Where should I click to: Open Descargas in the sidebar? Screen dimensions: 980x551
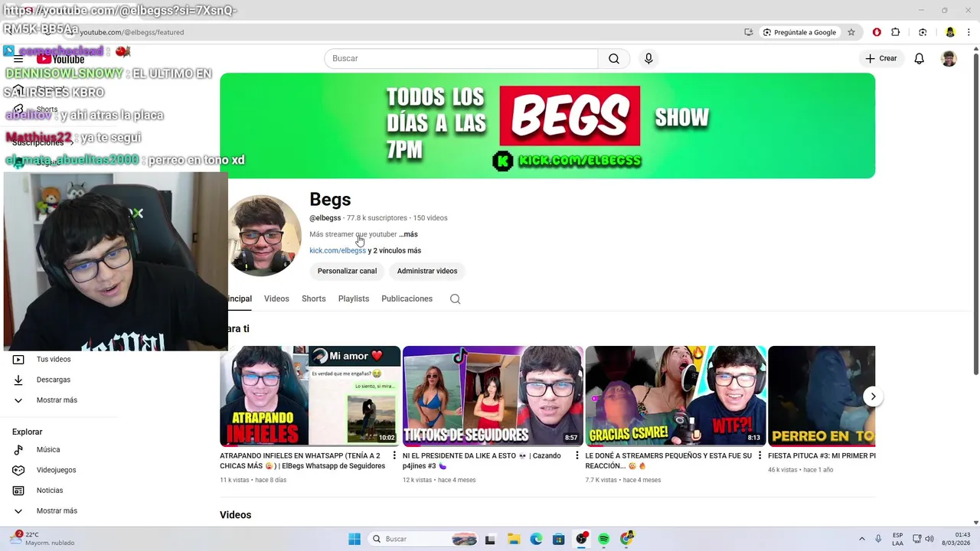(x=54, y=380)
